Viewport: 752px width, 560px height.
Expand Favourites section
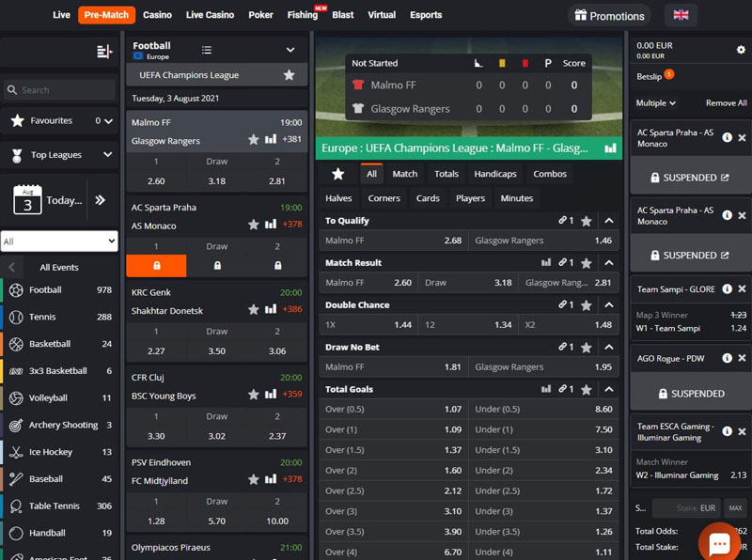click(x=108, y=121)
